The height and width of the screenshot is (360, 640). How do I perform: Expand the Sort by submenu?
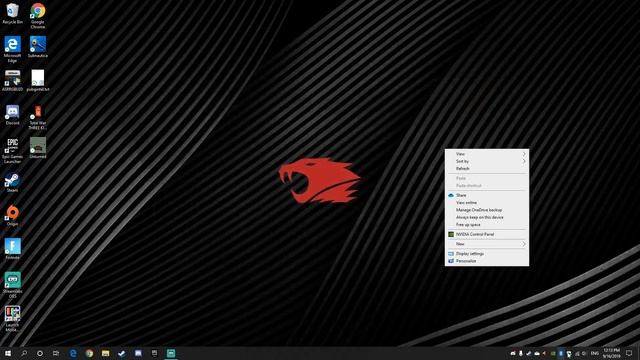click(487, 161)
